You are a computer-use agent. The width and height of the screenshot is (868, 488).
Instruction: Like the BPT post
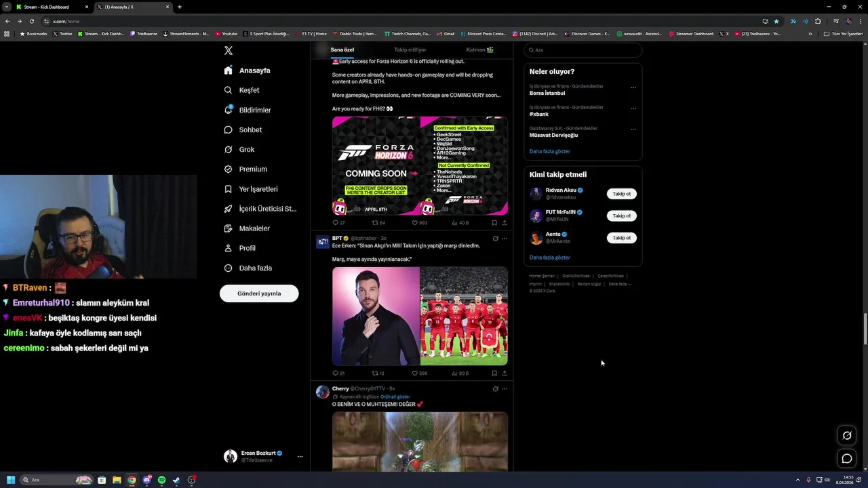click(x=419, y=373)
